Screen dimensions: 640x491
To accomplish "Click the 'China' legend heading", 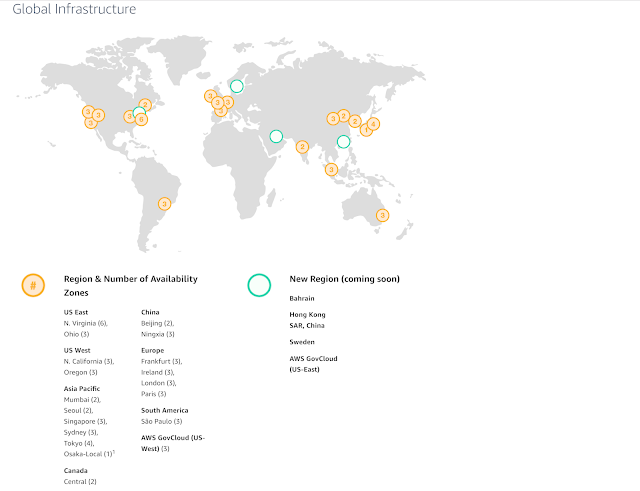I will pyautogui.click(x=150, y=312).
